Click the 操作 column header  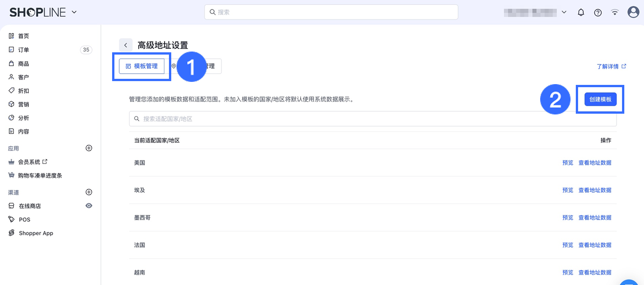[606, 140]
